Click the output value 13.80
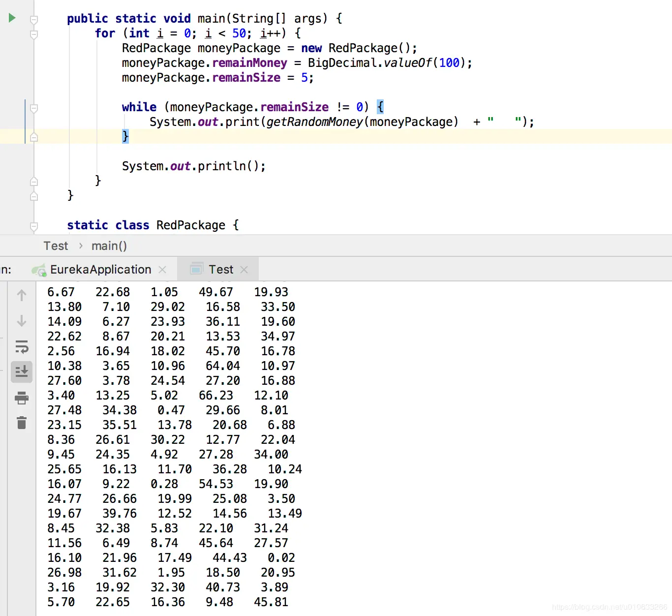Screen dimensions: 672x616 point(64,307)
